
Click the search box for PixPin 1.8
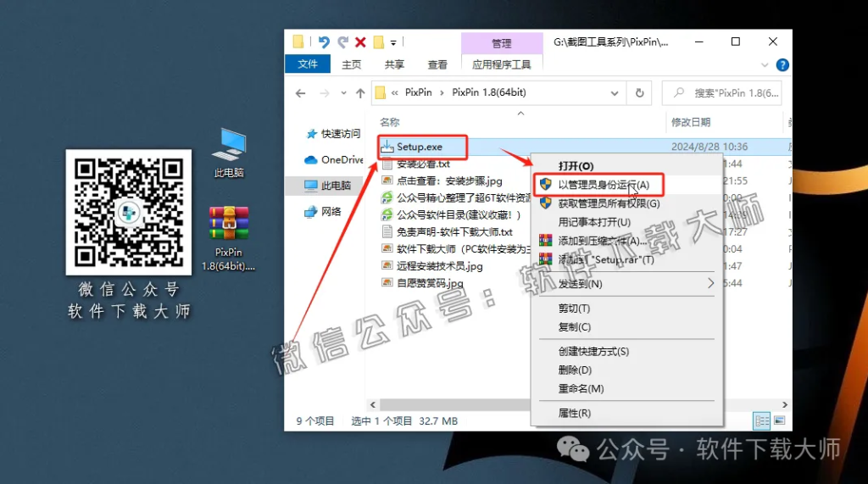pos(722,93)
